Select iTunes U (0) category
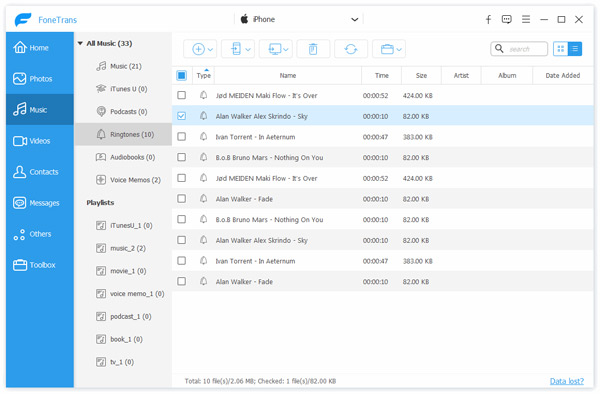 [x=123, y=89]
